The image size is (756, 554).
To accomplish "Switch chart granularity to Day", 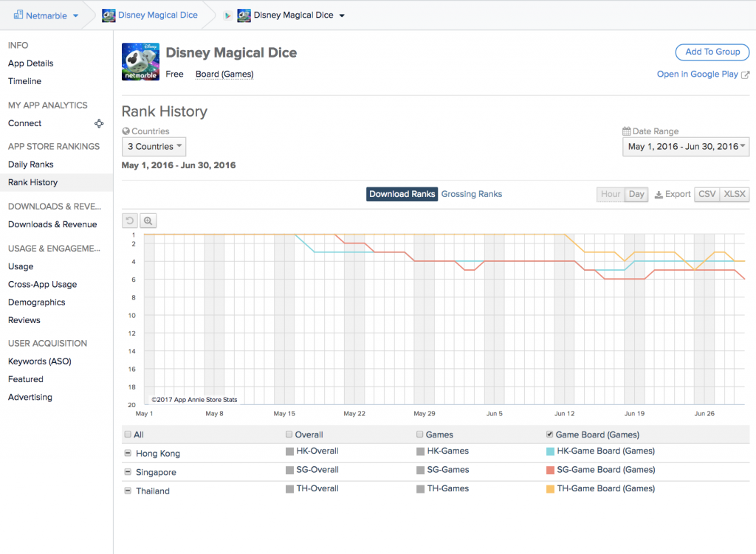I will [636, 194].
